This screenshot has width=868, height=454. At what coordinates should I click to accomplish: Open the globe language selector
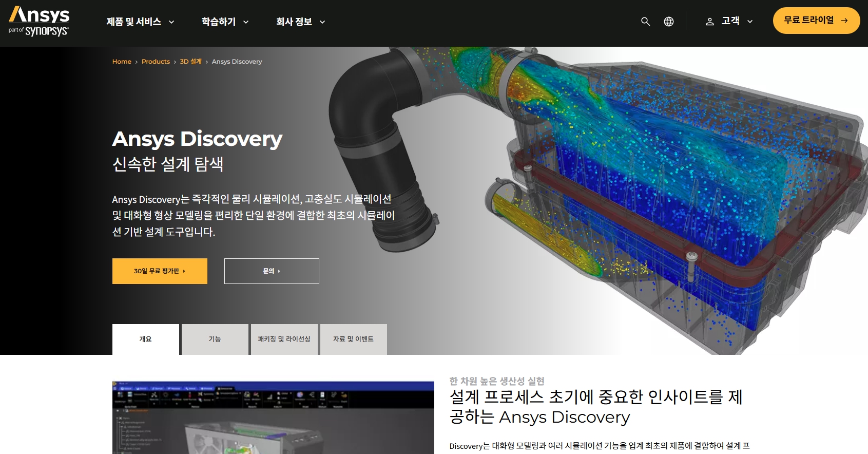coord(669,22)
